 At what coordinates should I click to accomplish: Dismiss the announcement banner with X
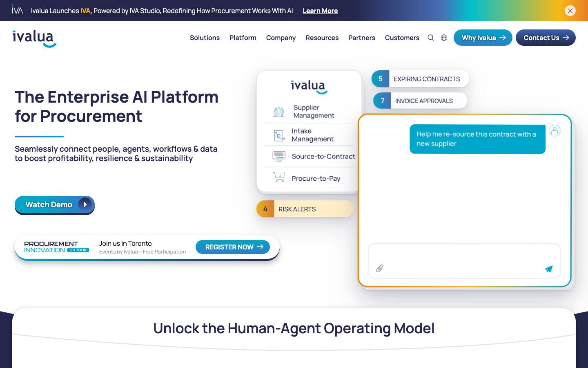(570, 11)
